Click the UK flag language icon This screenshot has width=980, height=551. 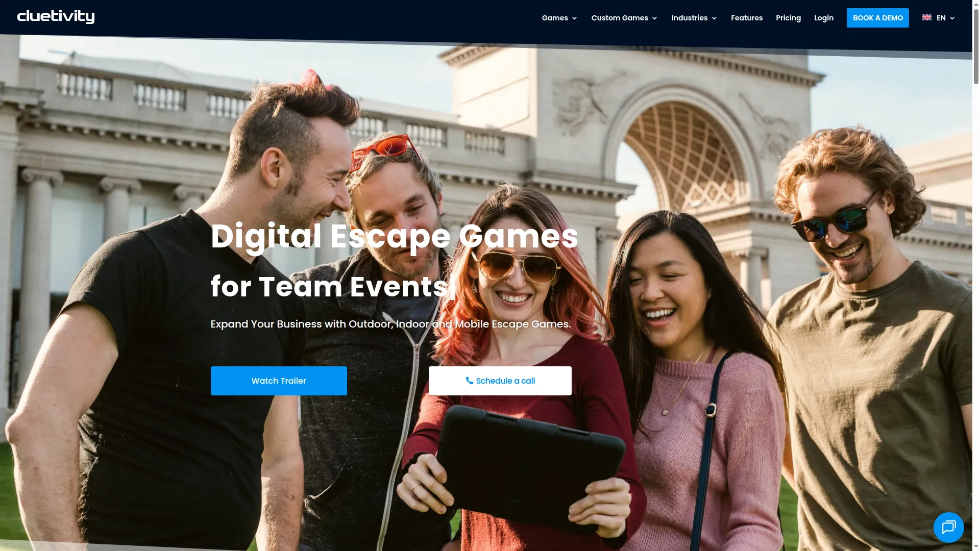click(927, 17)
